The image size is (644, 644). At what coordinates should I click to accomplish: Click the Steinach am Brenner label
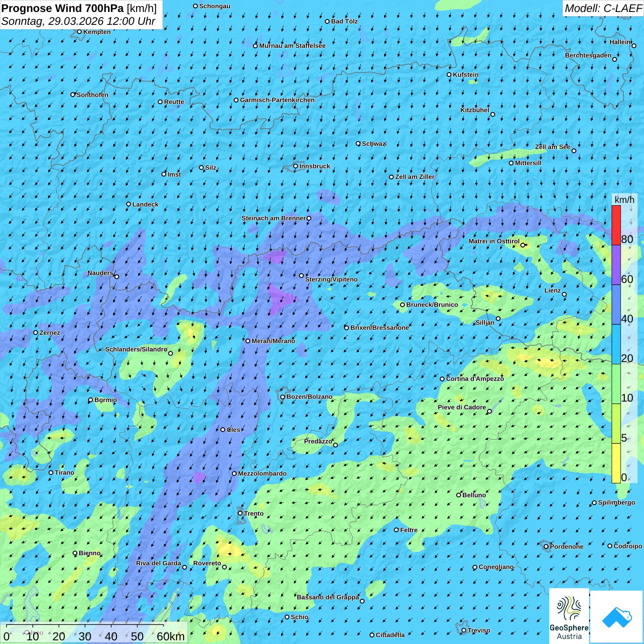[x=274, y=218]
